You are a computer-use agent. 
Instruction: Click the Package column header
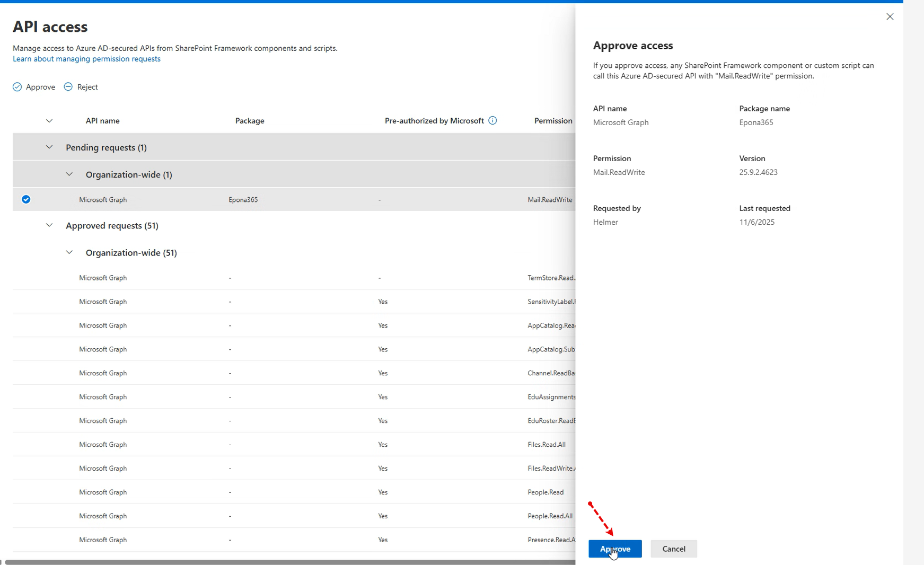click(250, 121)
